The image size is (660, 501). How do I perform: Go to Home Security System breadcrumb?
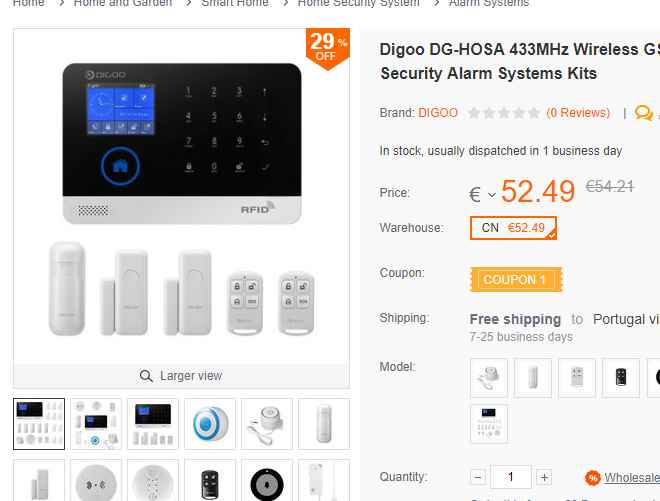[359, 3]
